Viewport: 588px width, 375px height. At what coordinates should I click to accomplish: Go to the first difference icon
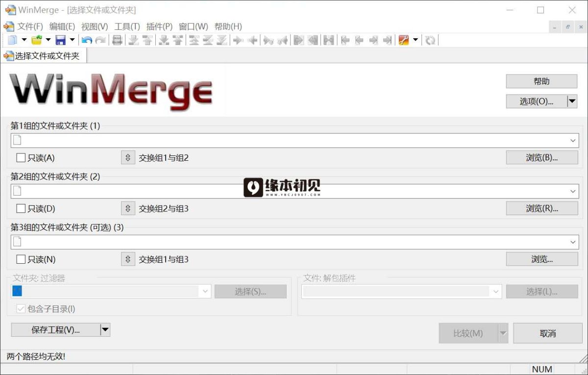(x=194, y=40)
